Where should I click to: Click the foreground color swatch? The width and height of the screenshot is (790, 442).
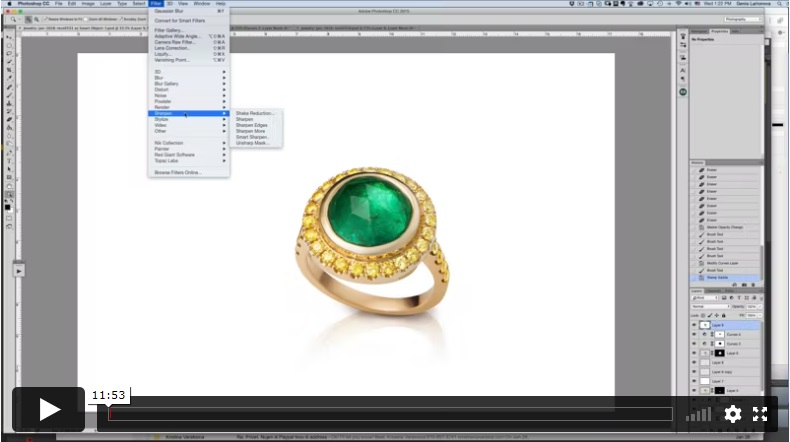7,207
